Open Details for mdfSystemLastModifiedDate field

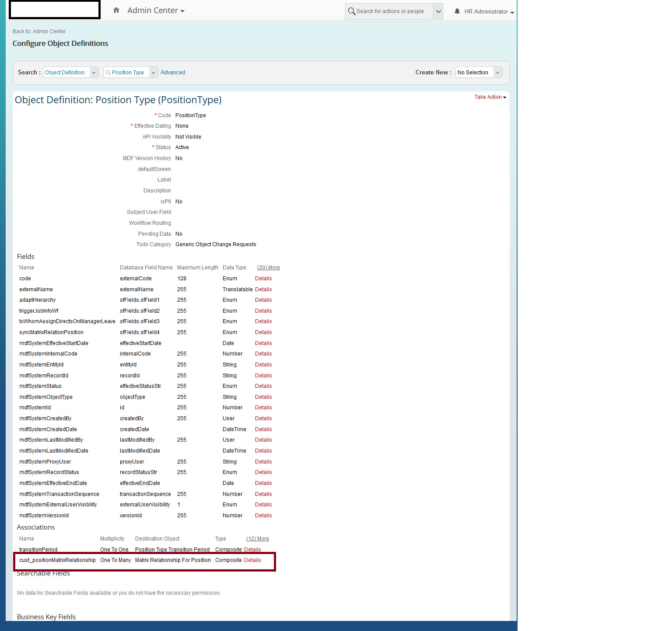point(263,451)
